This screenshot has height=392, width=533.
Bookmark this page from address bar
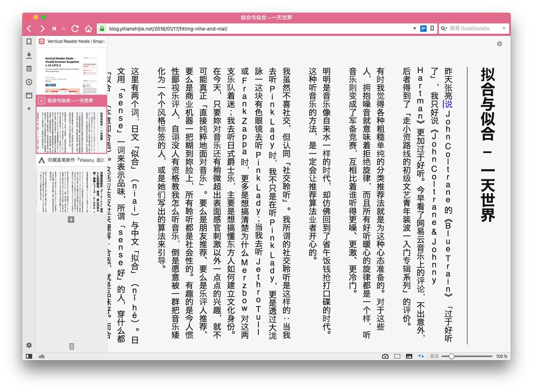(x=432, y=28)
